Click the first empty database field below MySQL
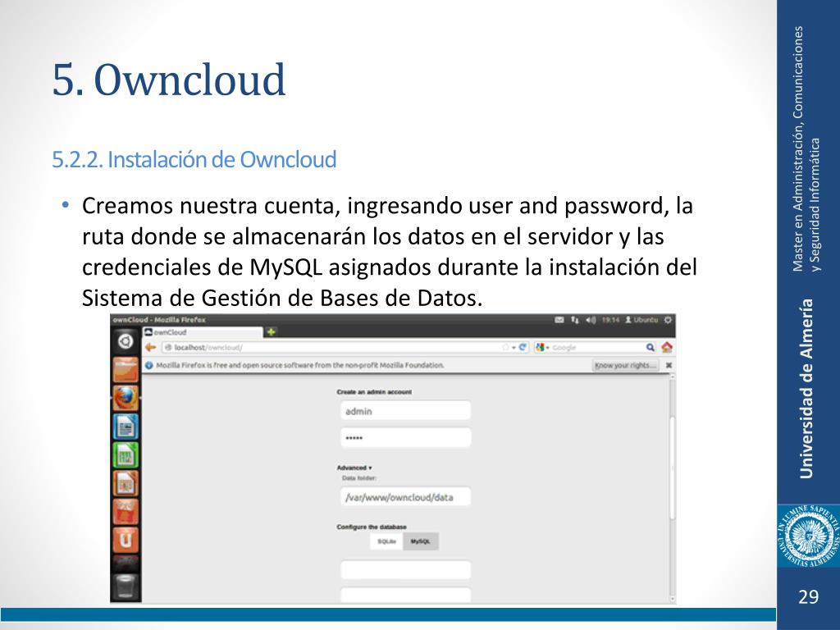 click(x=405, y=570)
